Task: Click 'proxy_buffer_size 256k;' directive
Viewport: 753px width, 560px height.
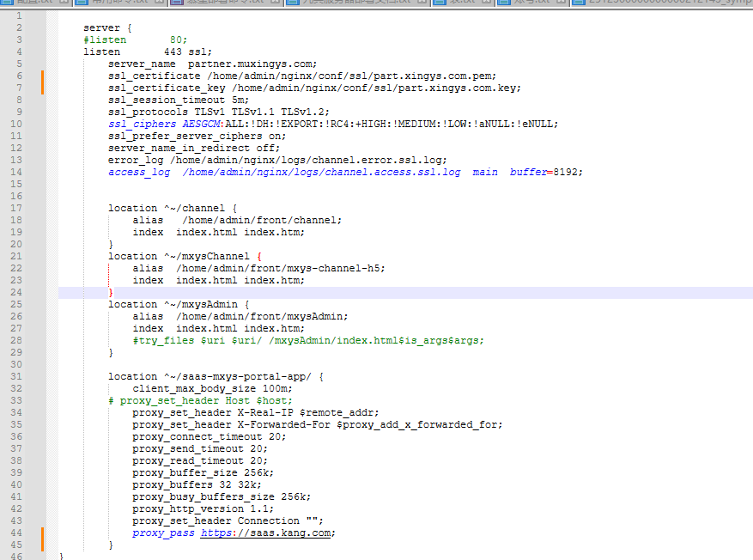Action: tap(203, 472)
